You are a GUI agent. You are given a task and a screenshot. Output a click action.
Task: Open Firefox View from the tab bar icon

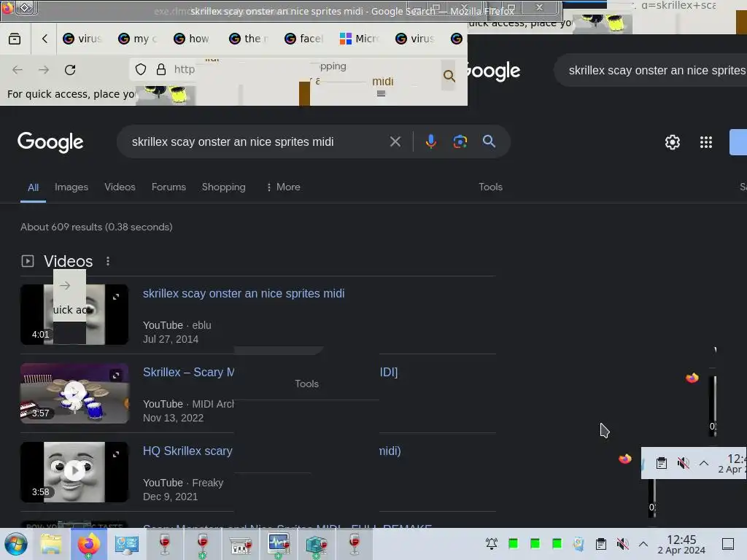(x=15, y=39)
